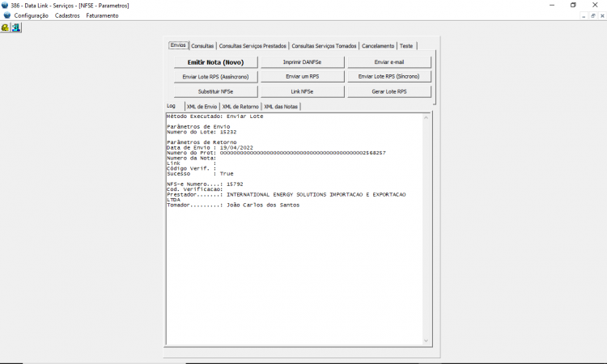Click Enviar Lote RPS (Assíncrono)
The height and width of the screenshot is (364, 607).
215,77
